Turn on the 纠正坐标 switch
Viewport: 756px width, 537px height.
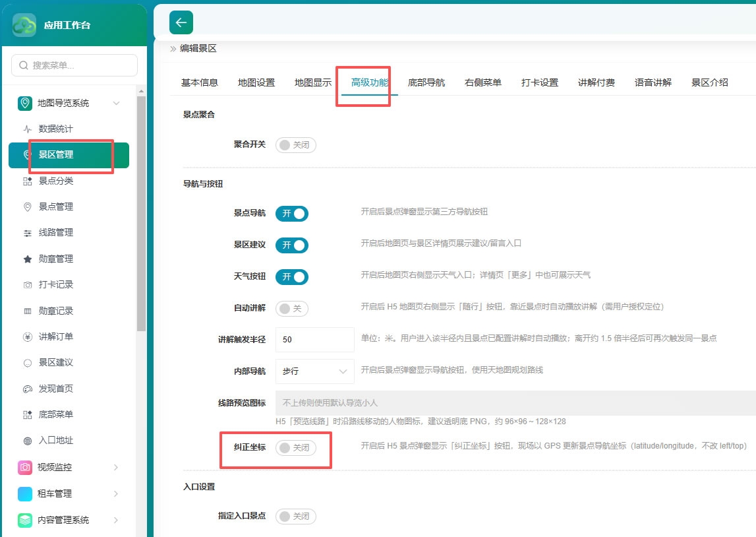point(295,448)
